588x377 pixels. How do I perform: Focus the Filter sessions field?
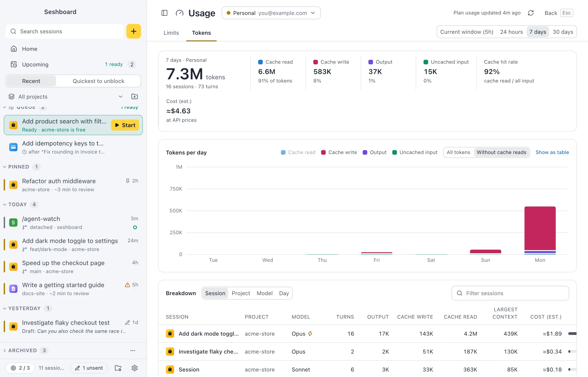[x=510, y=293]
